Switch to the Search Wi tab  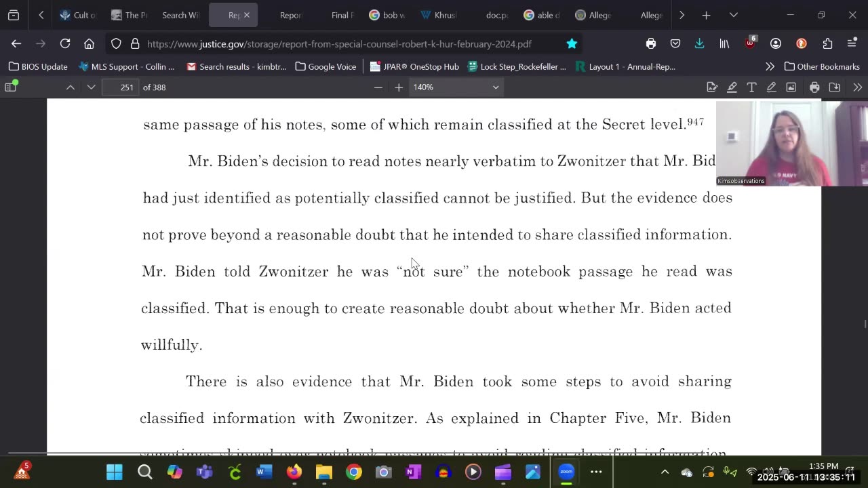pyautogui.click(x=180, y=15)
